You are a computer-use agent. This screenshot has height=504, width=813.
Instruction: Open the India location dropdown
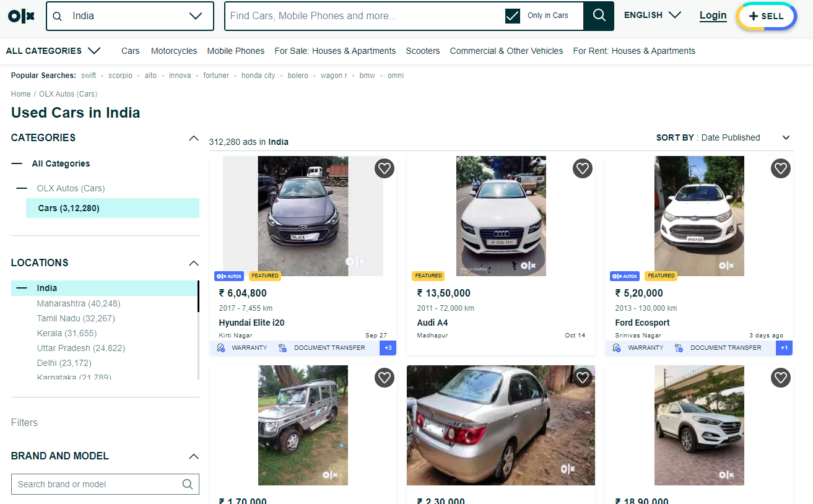(x=196, y=16)
